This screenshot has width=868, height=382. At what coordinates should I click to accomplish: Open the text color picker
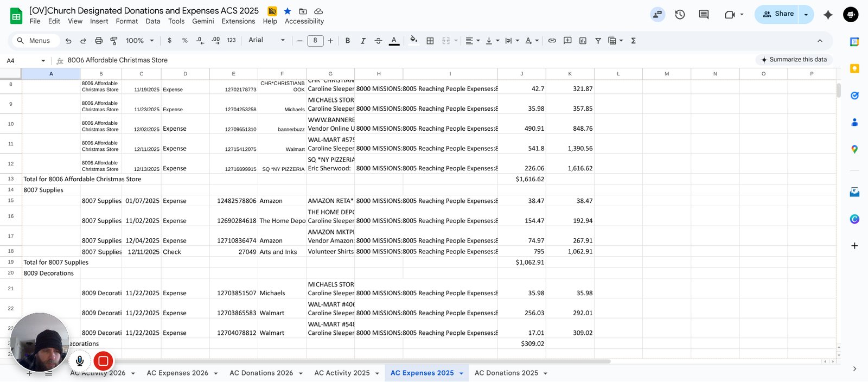(394, 41)
